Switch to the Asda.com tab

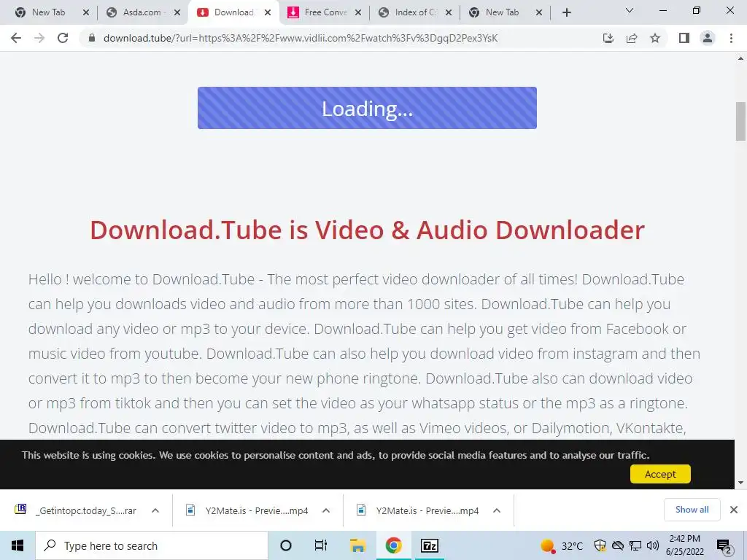coord(142,12)
